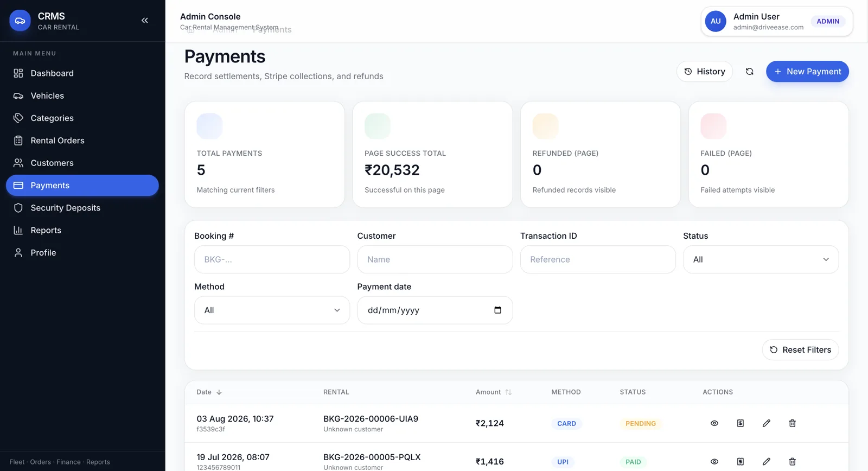The width and height of the screenshot is (868, 471).
Task: Click the Payments card icon
Action: (x=18, y=185)
